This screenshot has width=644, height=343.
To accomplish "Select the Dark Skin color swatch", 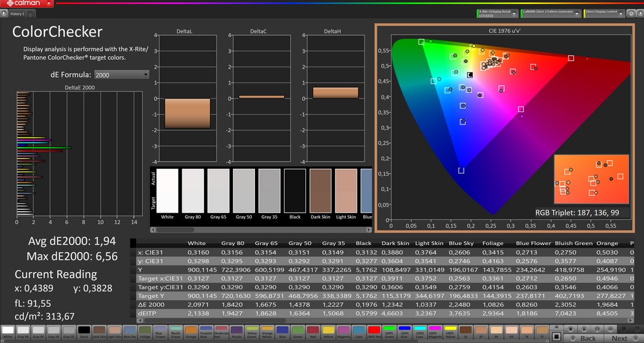I will click(x=99, y=331).
